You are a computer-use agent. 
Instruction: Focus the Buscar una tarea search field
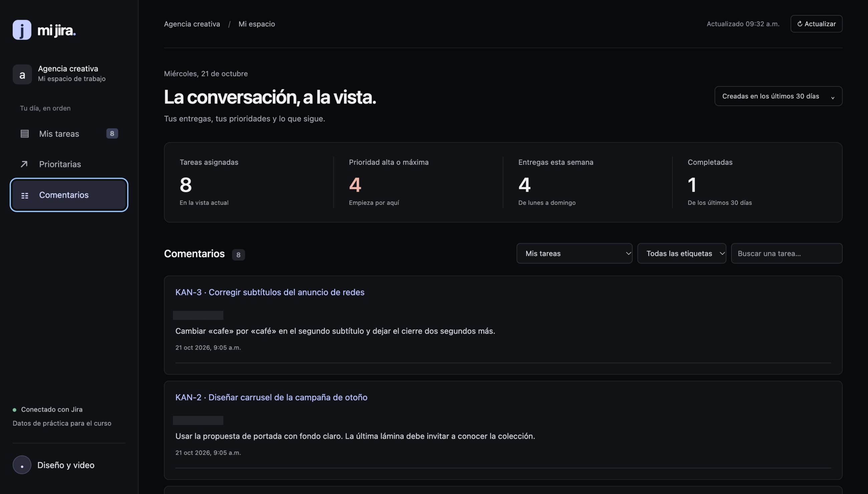coord(787,254)
